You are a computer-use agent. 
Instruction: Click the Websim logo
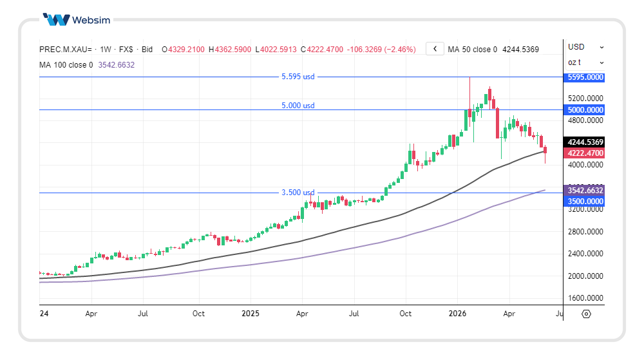click(x=77, y=19)
